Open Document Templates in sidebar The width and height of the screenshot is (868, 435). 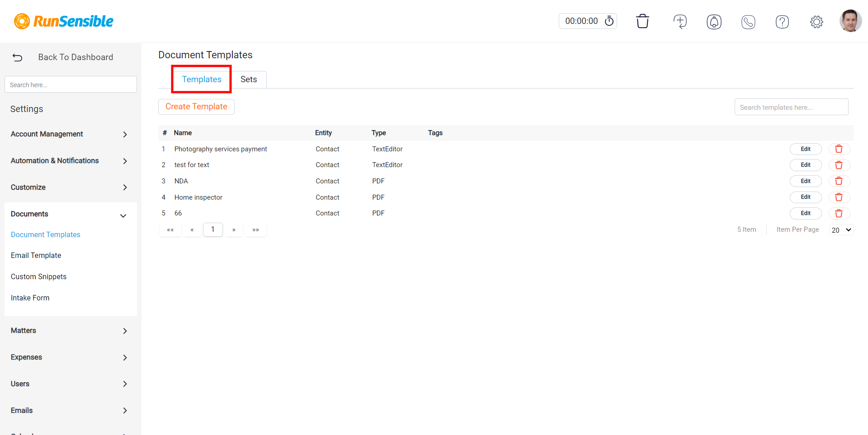pos(46,235)
